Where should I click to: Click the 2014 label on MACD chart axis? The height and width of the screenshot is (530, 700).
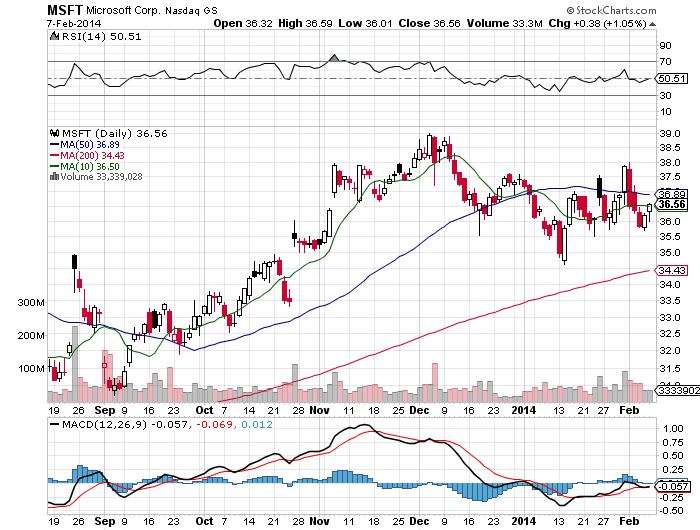click(523, 521)
